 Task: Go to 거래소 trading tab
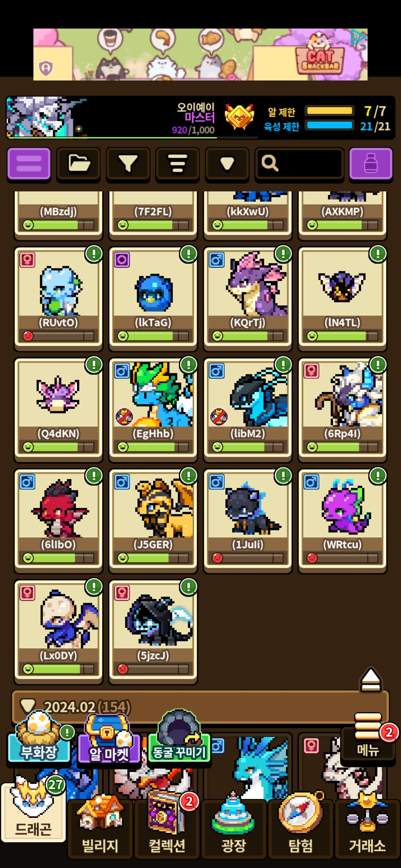[368, 828]
